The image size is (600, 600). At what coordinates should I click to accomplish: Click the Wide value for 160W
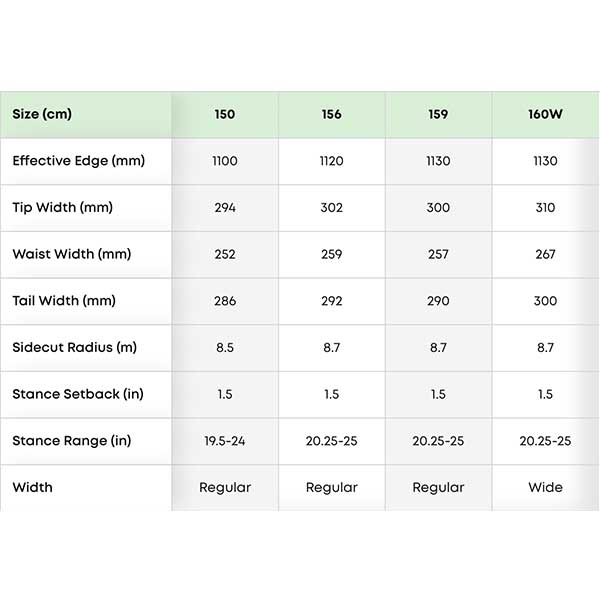click(x=545, y=487)
